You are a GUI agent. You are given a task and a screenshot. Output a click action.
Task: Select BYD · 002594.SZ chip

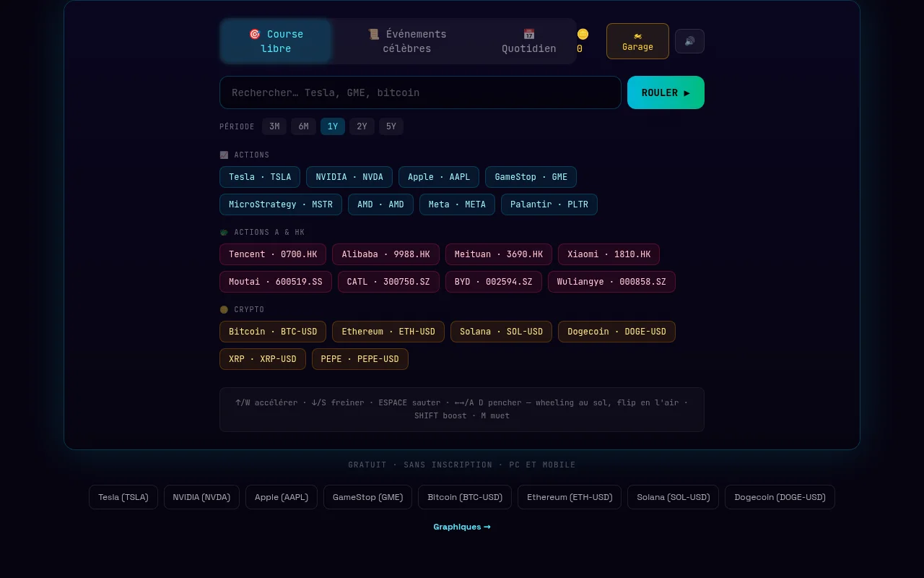click(x=494, y=282)
